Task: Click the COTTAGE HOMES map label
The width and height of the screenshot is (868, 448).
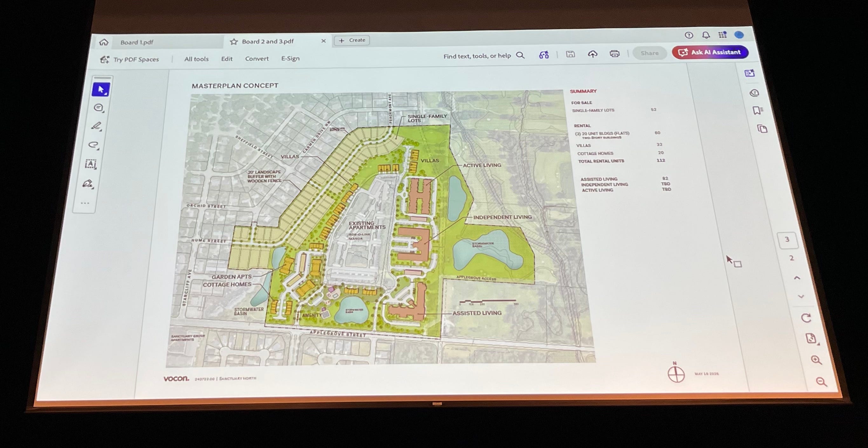Action: click(x=227, y=285)
